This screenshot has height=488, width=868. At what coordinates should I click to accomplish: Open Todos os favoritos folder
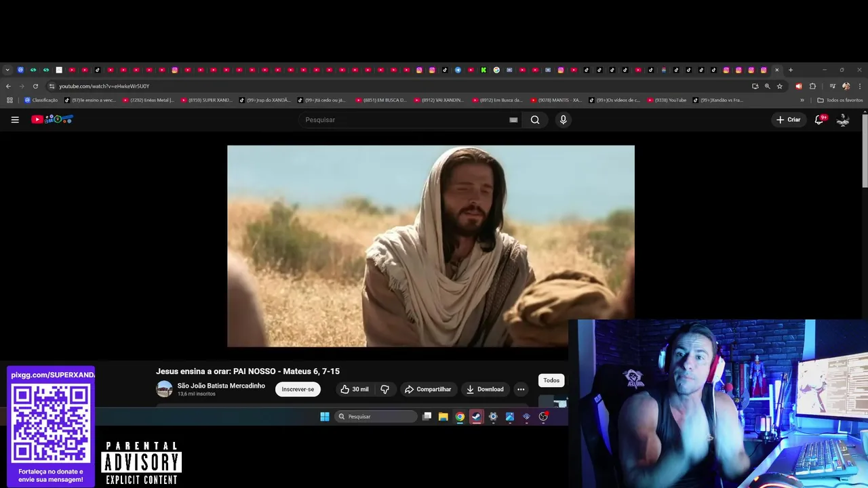coord(840,100)
